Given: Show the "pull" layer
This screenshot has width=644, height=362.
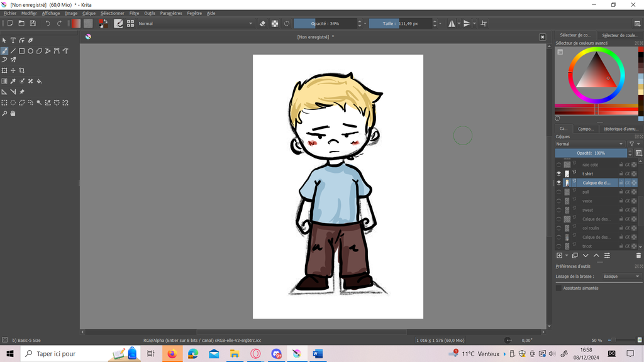Looking at the screenshot, I should [x=558, y=192].
